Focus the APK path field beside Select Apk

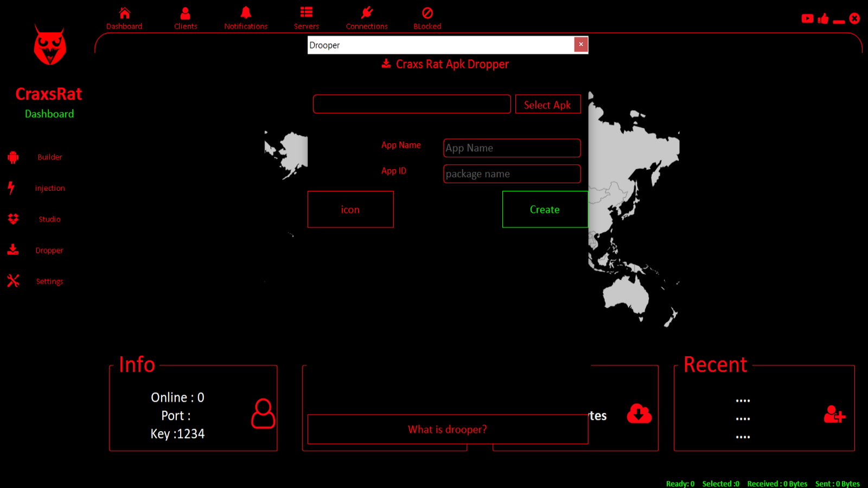click(412, 104)
